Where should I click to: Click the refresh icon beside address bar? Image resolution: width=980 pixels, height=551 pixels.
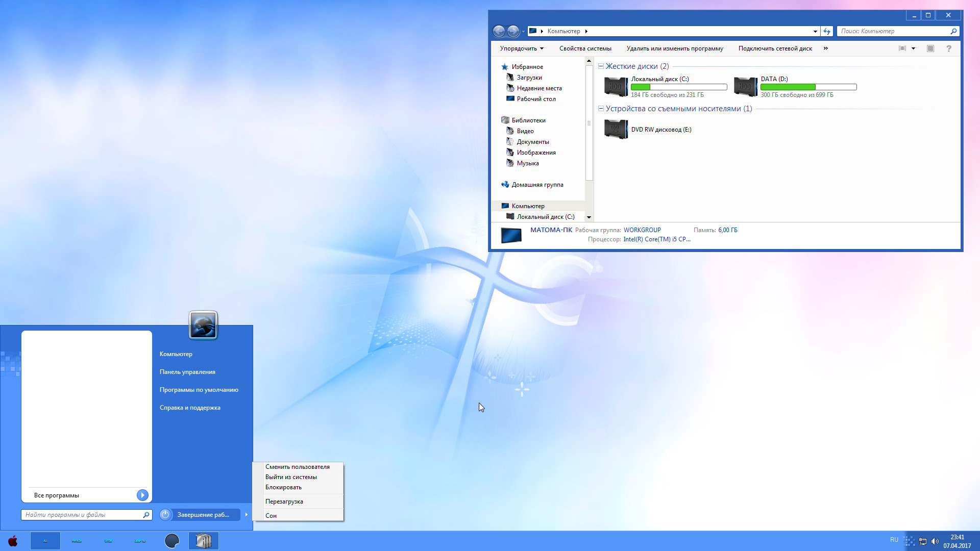click(827, 31)
